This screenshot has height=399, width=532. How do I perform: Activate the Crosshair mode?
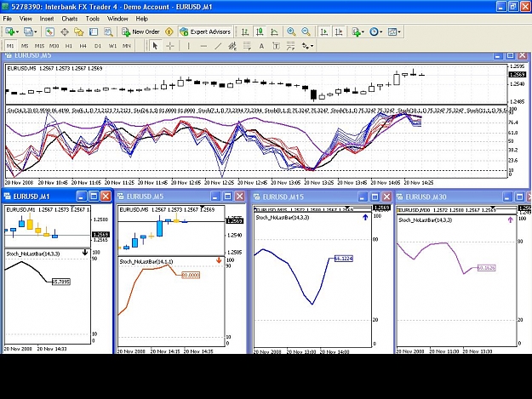[170, 46]
